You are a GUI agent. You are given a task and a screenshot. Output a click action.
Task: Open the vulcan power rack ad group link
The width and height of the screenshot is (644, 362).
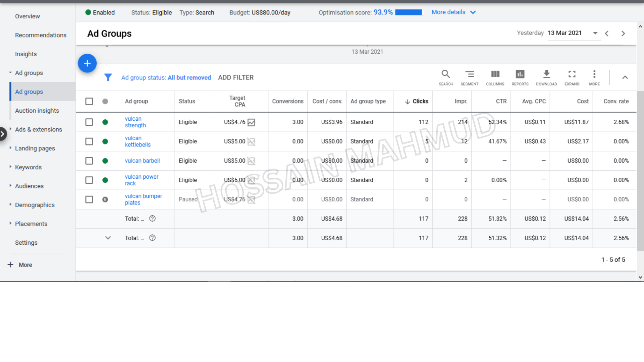pyautogui.click(x=142, y=180)
